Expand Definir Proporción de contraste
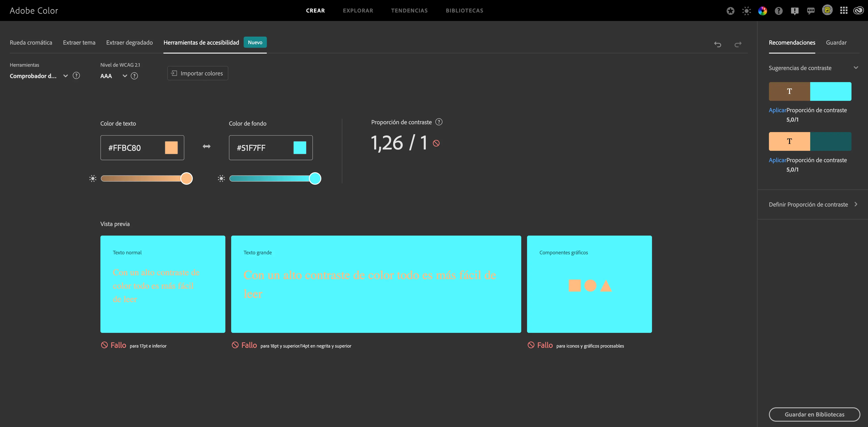 click(x=856, y=204)
